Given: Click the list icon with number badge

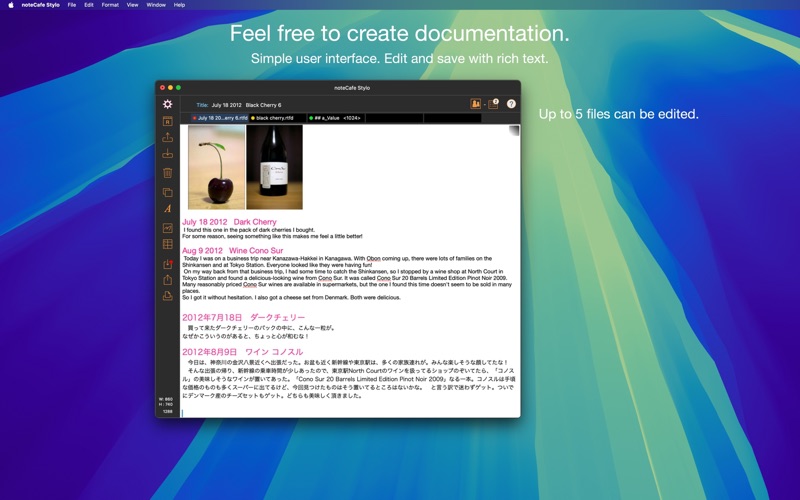Looking at the screenshot, I should pos(493,104).
